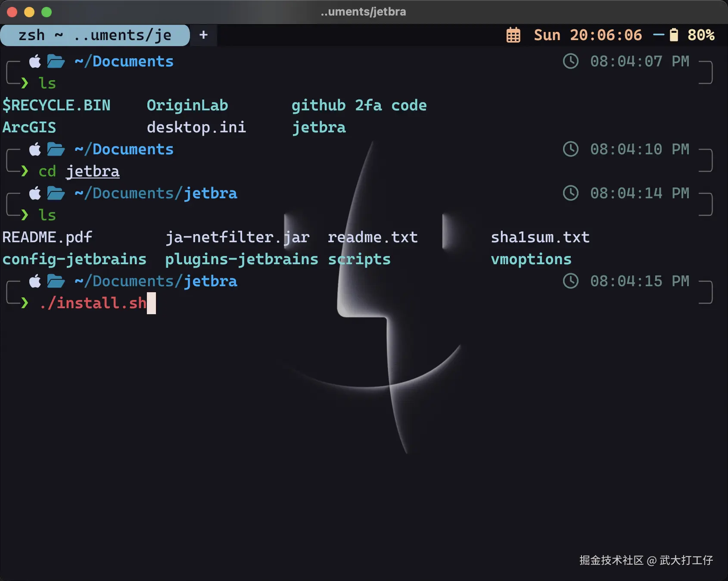
Task: Click the clock icon beside 08:04:15 PM
Action: pos(571,281)
